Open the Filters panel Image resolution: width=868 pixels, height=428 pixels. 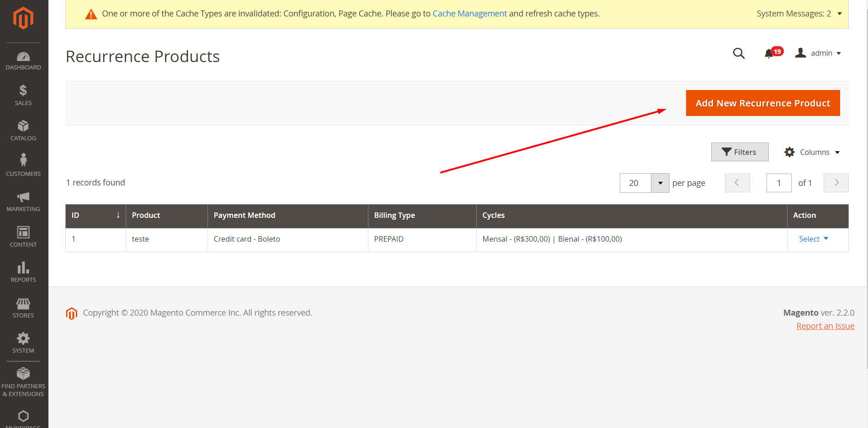coord(740,152)
